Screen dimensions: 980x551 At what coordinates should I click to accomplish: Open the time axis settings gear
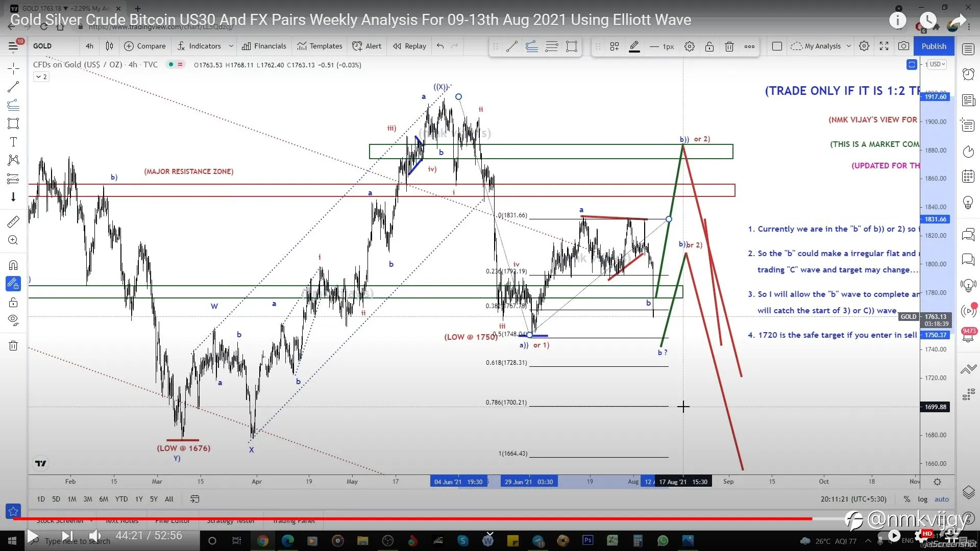(937, 482)
